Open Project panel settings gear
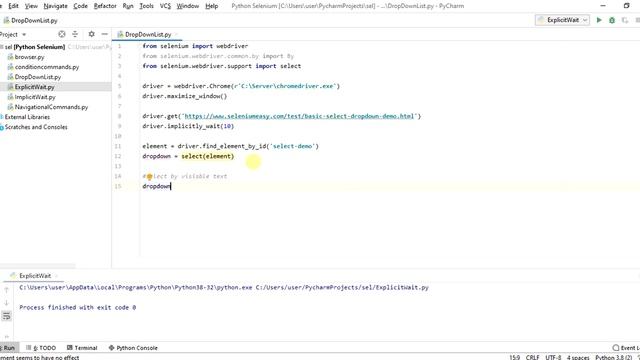The height and width of the screenshot is (360, 640). point(91,34)
